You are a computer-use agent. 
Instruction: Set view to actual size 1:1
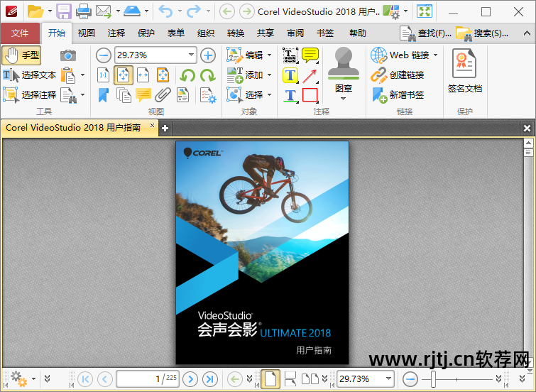[103, 75]
